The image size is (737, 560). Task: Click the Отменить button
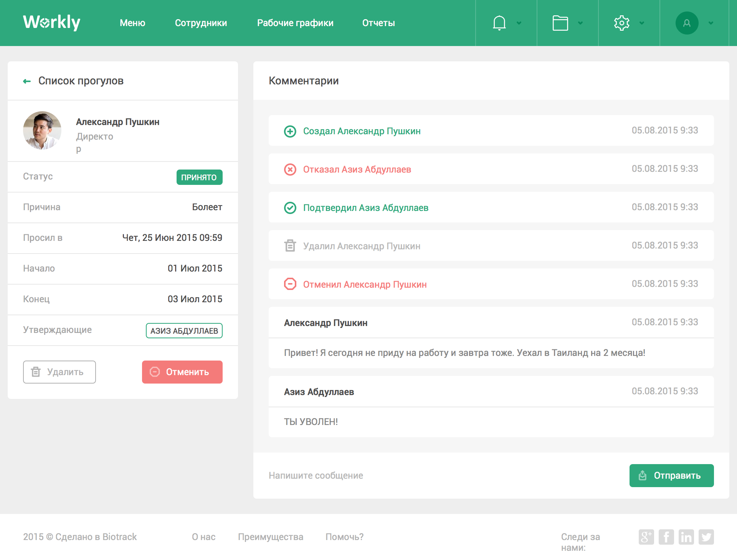pos(182,372)
